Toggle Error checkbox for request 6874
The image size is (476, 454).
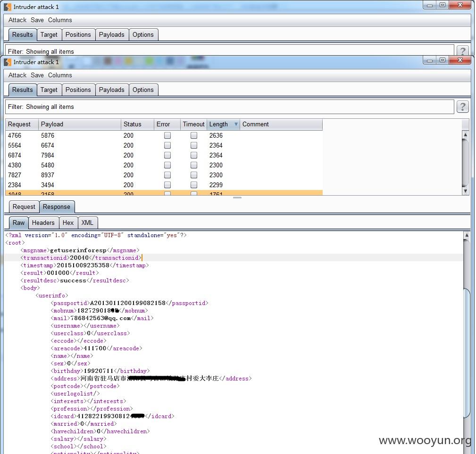point(167,155)
